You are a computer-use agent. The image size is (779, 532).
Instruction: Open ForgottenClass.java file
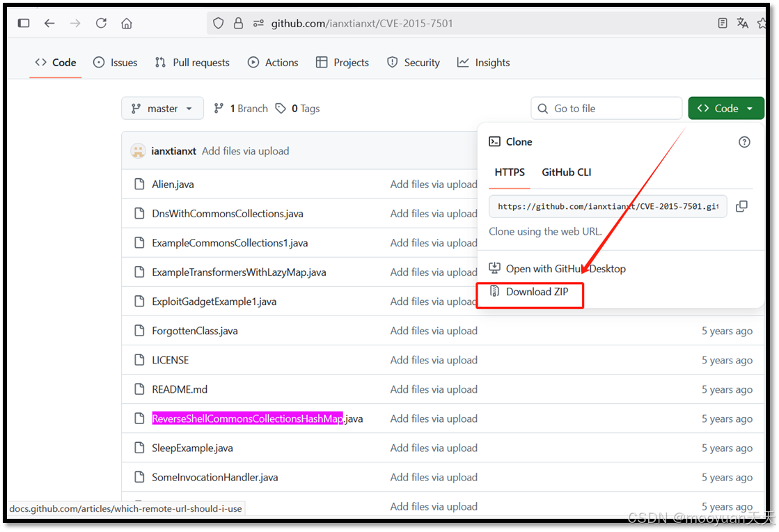[x=195, y=331]
